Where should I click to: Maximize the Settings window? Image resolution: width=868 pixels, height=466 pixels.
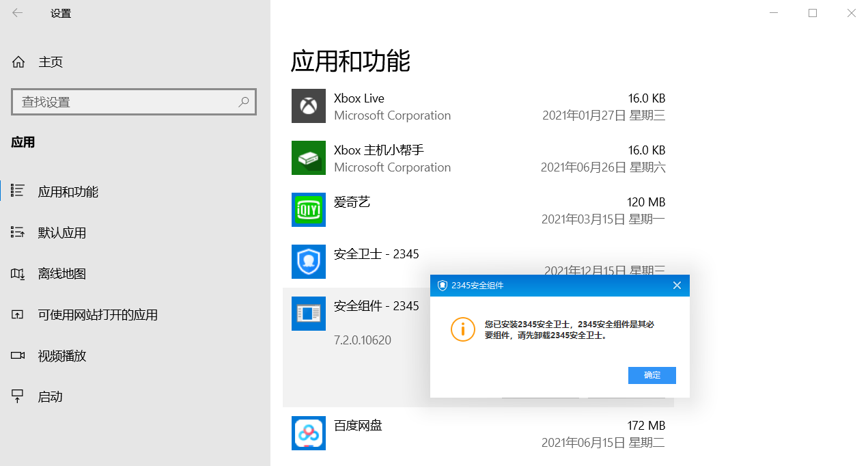point(813,13)
